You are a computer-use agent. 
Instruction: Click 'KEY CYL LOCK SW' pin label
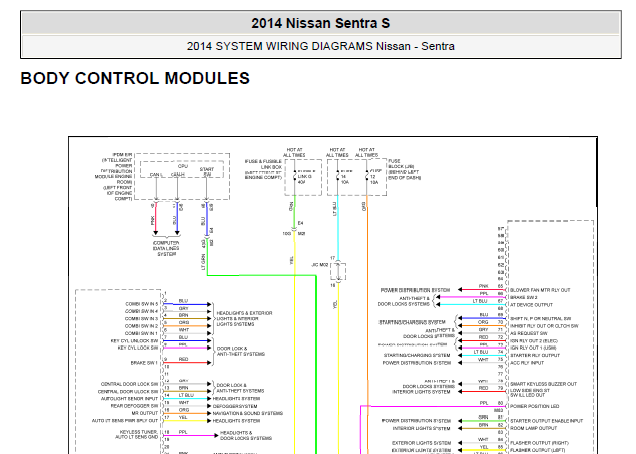(138, 348)
